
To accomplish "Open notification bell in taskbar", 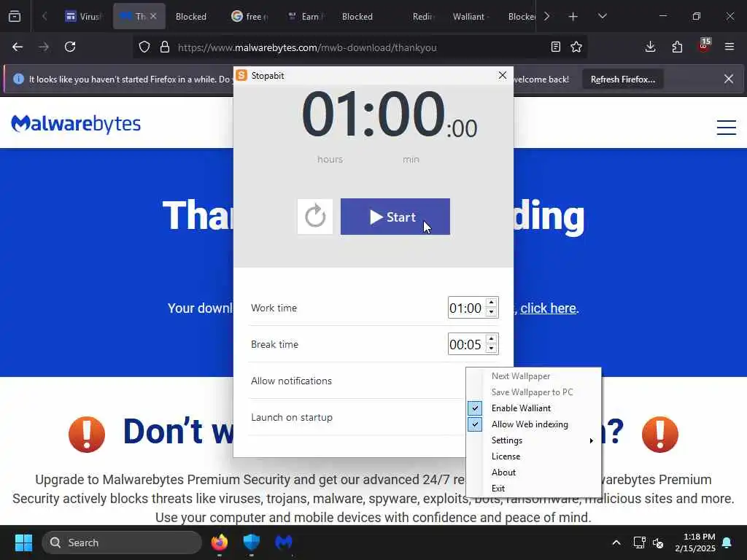I will coord(727,542).
